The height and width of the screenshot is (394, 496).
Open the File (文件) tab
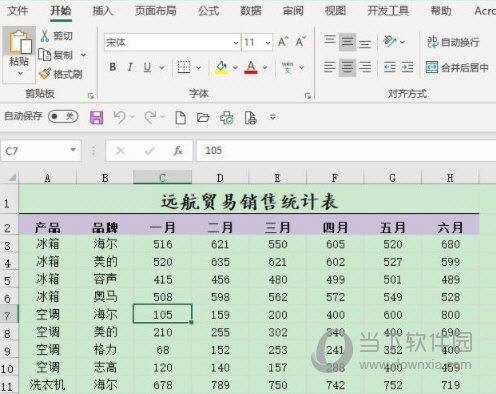(18, 11)
